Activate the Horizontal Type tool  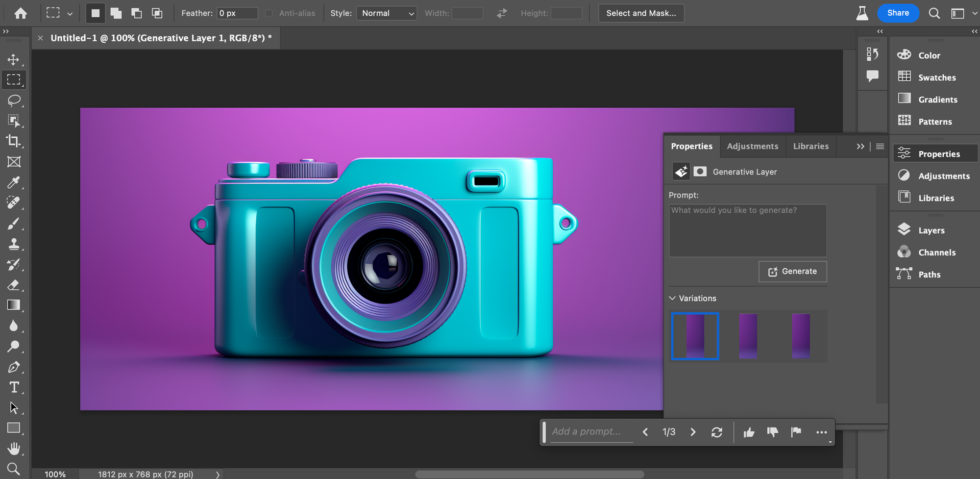(x=14, y=387)
